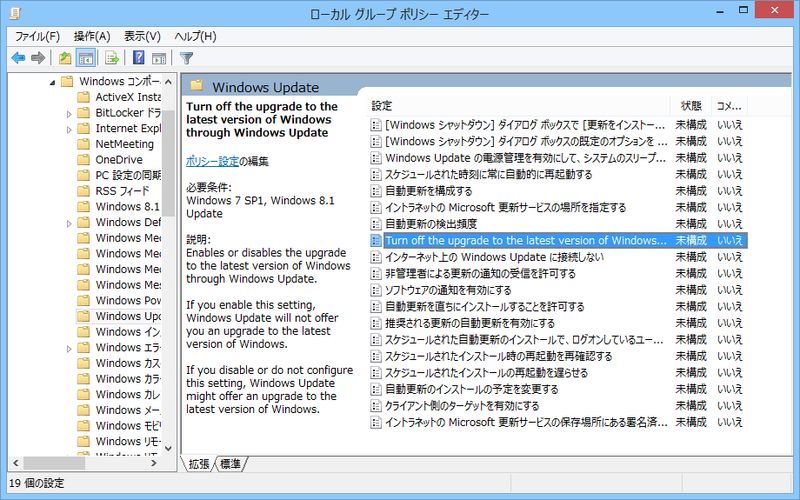This screenshot has height=500, width=800.
Task: Click the RSS フィード folder icon
Action: [x=83, y=191]
